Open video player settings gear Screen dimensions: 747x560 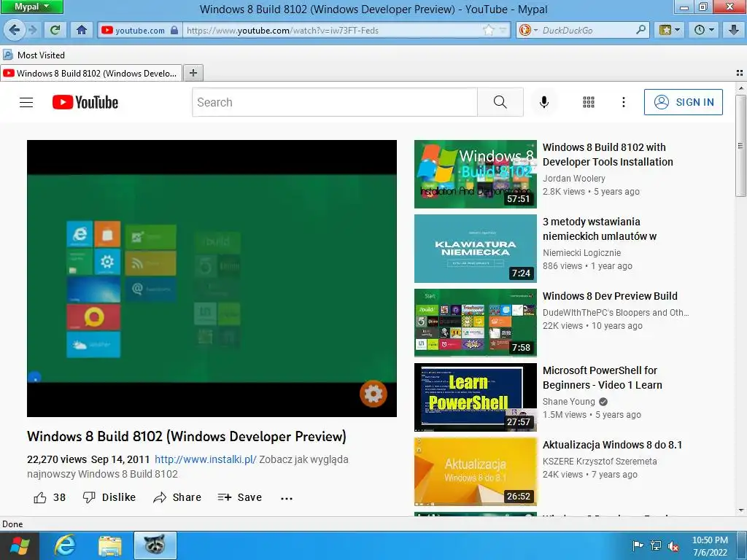pyautogui.click(x=373, y=394)
